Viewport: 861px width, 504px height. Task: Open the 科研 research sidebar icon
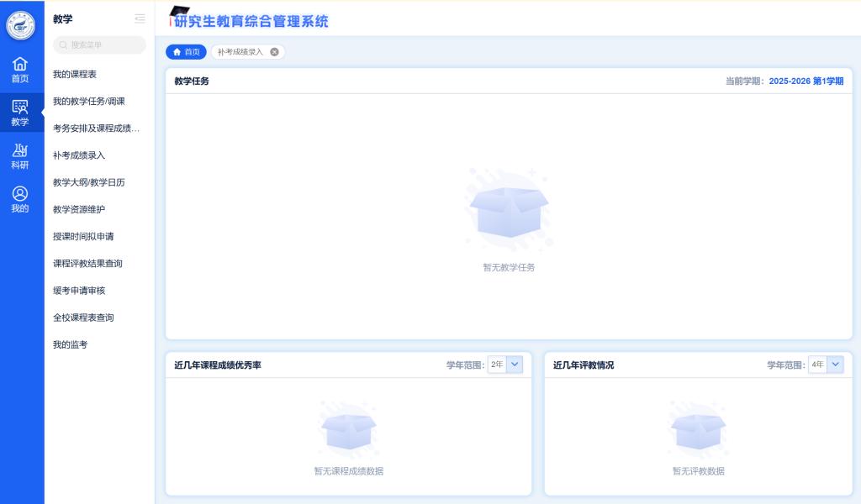click(x=20, y=156)
